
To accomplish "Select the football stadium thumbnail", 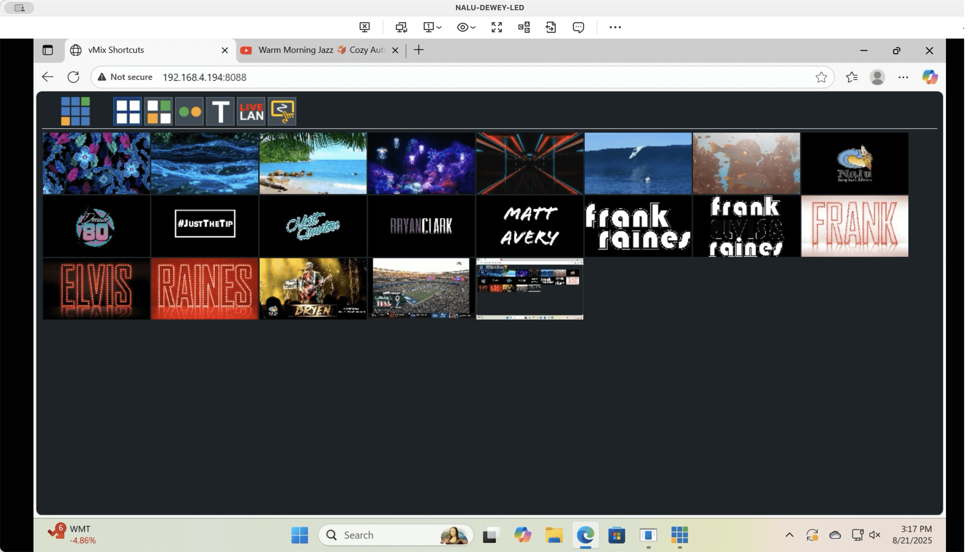I will tap(421, 289).
